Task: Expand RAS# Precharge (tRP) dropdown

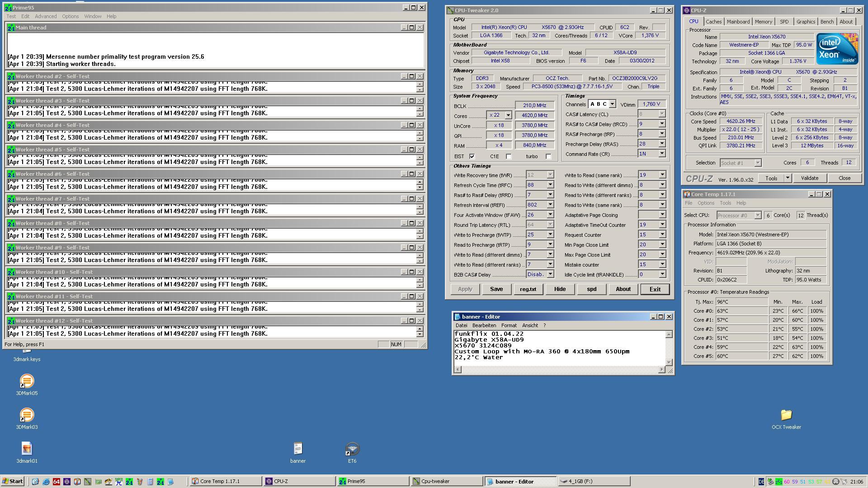Action: [x=662, y=134]
